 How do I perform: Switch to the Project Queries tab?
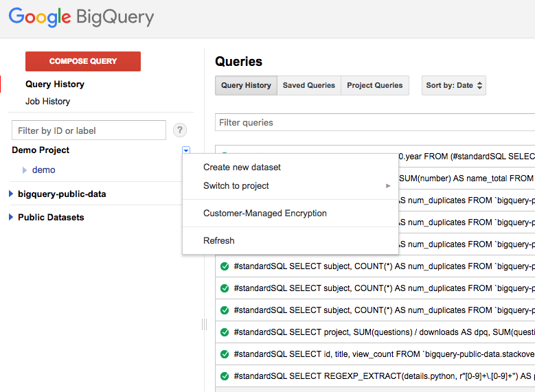(x=374, y=86)
